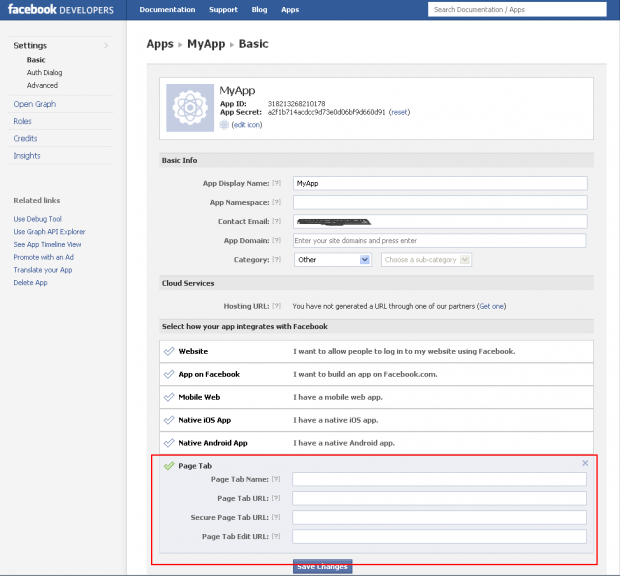
Task: Select Basic under Settings
Action: pos(36,60)
